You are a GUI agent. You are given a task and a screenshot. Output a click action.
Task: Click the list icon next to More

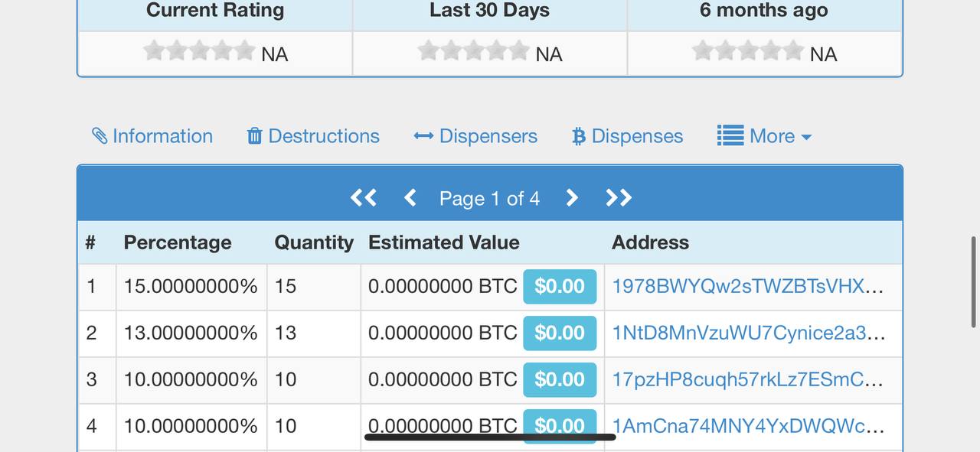coord(730,136)
